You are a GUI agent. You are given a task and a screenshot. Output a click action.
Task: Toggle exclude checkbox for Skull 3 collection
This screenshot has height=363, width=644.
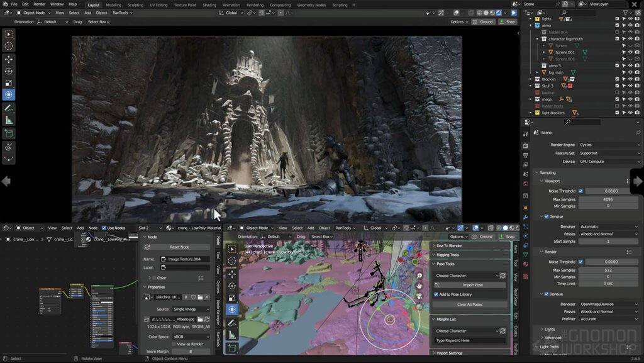coord(617,86)
